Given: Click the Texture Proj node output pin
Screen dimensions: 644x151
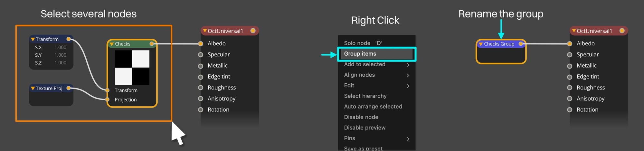Looking at the screenshot, I should [x=69, y=88].
